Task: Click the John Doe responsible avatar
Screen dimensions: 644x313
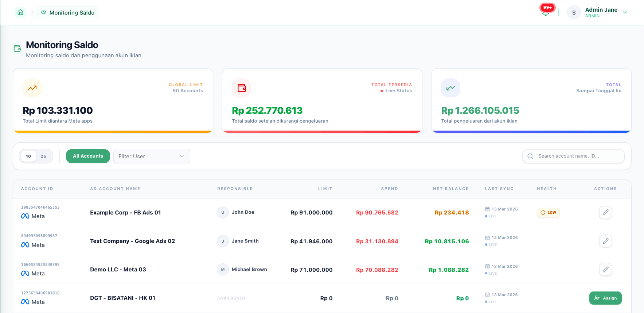Action: click(x=223, y=212)
